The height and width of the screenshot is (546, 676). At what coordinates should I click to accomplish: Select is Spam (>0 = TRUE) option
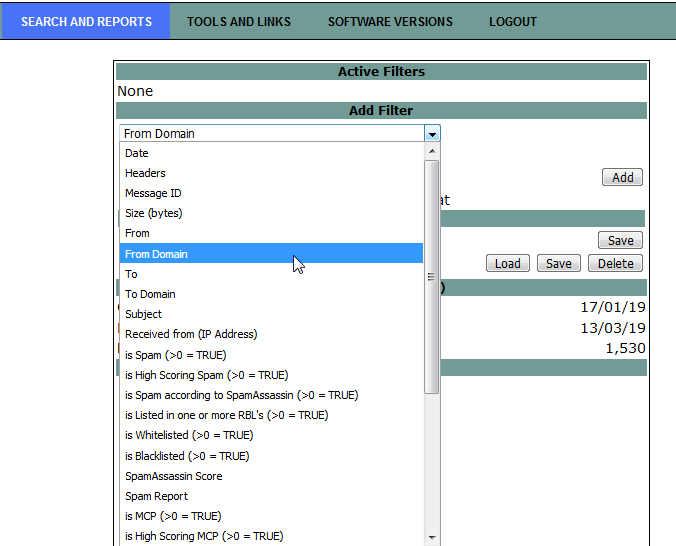click(272, 355)
